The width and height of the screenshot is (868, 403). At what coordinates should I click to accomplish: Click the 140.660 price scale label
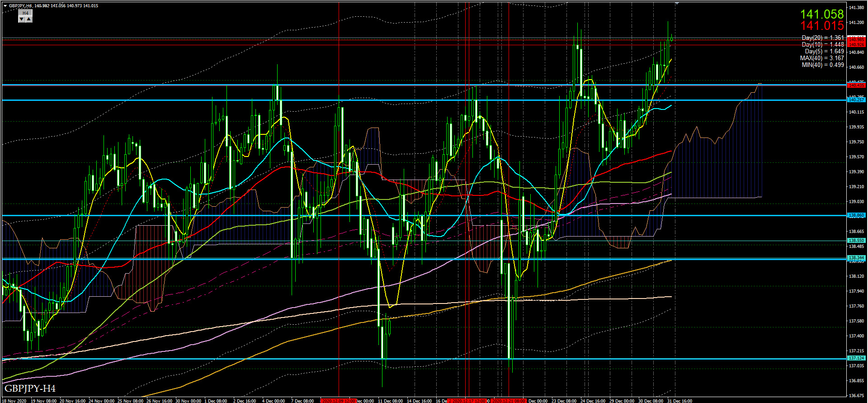(x=857, y=67)
